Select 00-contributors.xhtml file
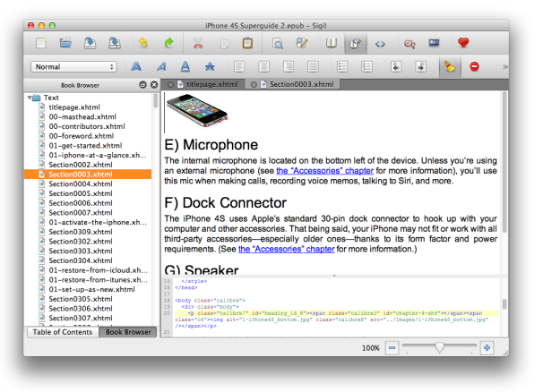The width and height of the screenshot is (543, 392). point(87,126)
